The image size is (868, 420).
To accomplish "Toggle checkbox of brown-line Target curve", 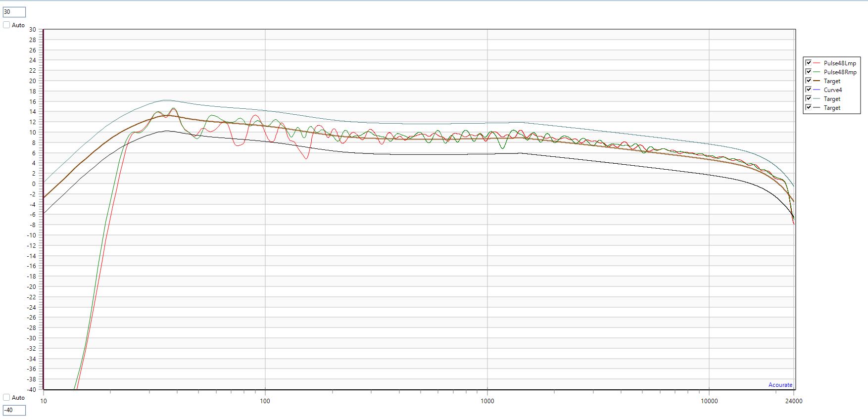I will click(x=809, y=81).
